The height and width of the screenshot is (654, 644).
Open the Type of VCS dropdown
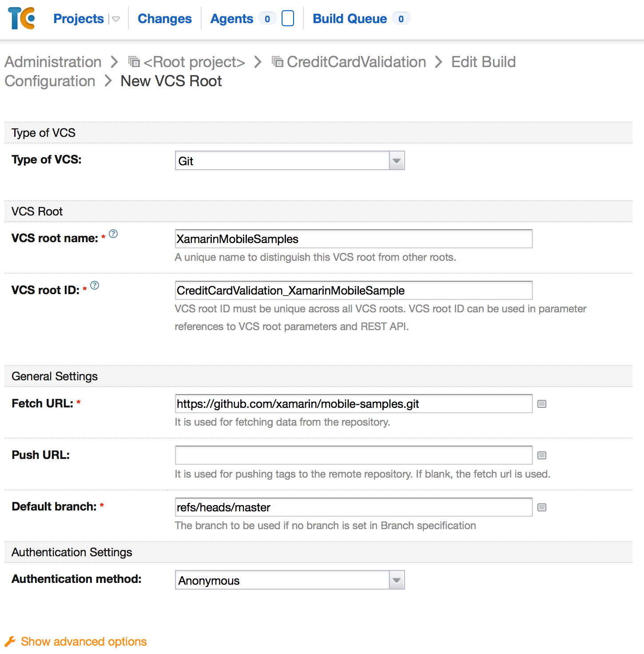(x=396, y=160)
